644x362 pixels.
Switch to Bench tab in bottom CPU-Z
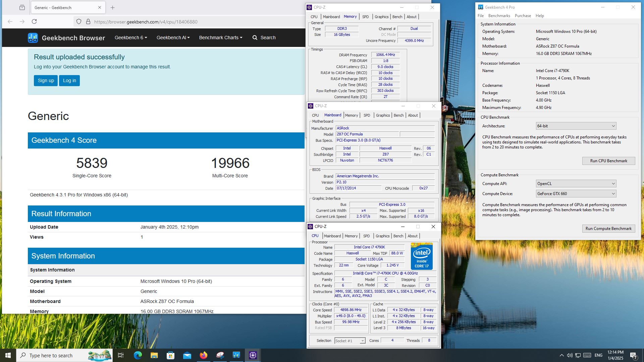pyautogui.click(x=398, y=236)
